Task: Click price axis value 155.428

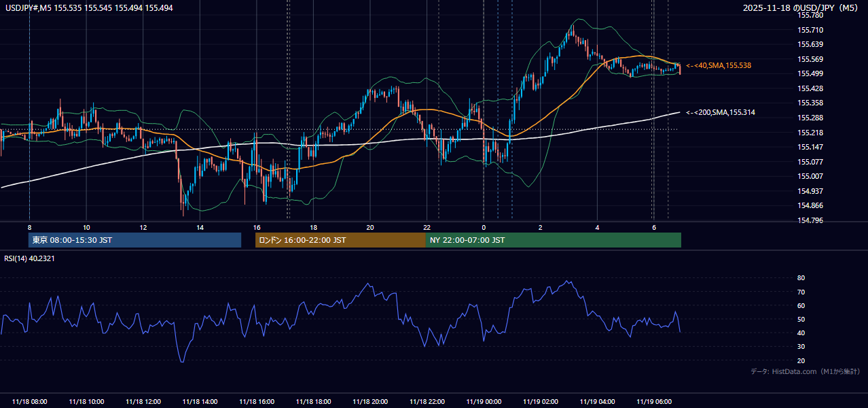Action: click(x=810, y=88)
